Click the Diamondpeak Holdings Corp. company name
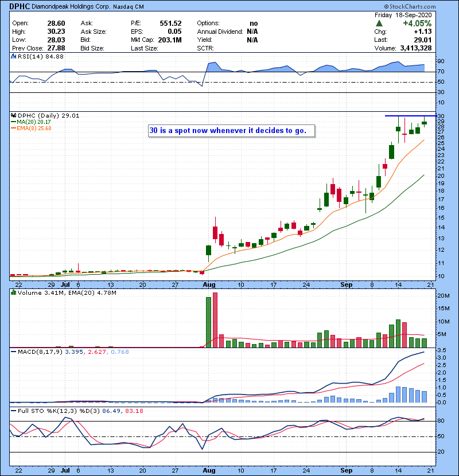The width and height of the screenshot is (459, 476). click(x=71, y=7)
